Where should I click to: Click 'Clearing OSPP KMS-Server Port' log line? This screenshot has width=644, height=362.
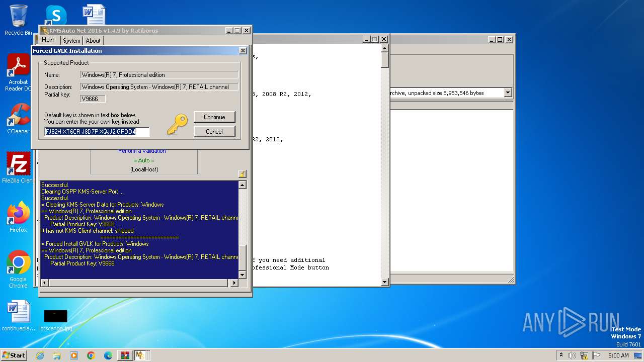(83, 192)
